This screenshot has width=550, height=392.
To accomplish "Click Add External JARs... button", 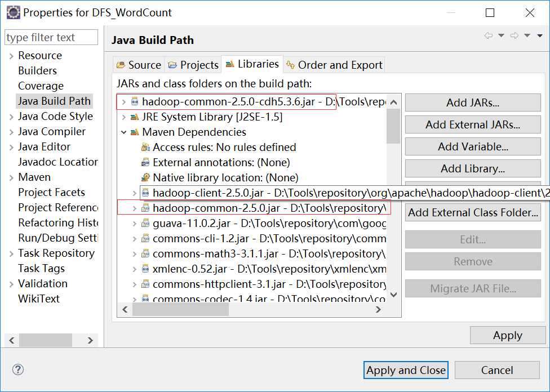I will [x=473, y=124].
